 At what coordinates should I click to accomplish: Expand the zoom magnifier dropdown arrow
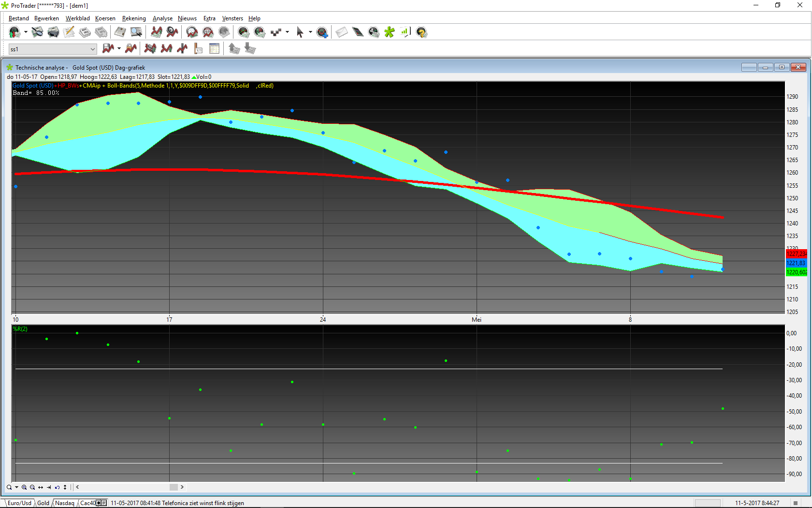(x=16, y=487)
